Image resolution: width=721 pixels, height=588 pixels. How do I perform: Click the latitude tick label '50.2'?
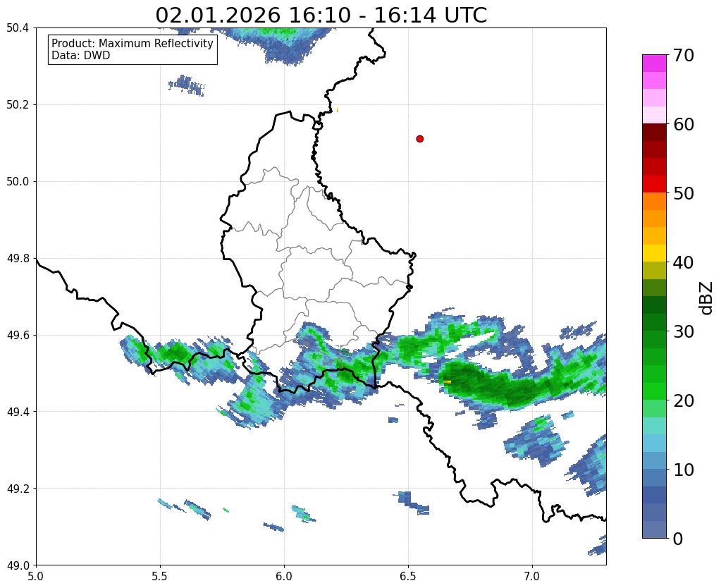tap(18, 105)
